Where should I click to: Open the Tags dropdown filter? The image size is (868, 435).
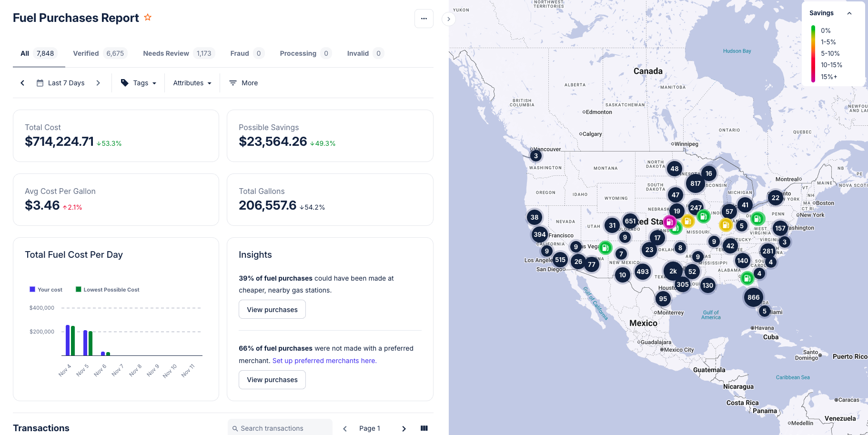pos(139,83)
